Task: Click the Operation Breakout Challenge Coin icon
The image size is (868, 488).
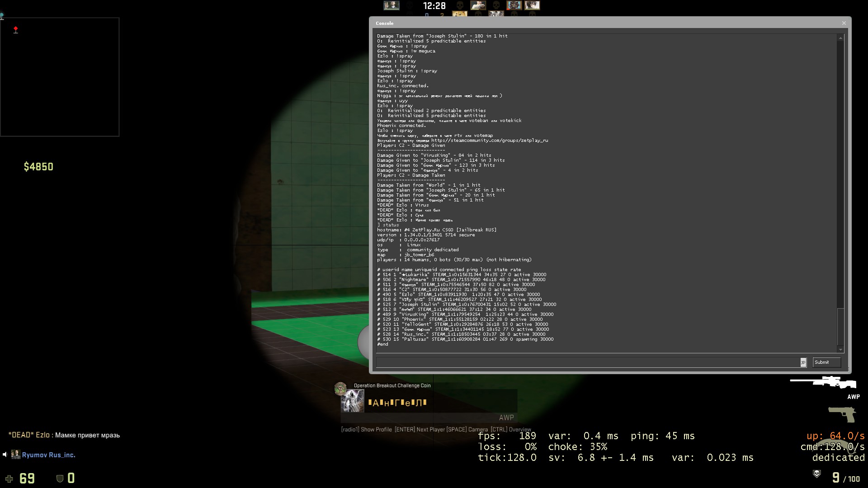Action: [x=340, y=388]
